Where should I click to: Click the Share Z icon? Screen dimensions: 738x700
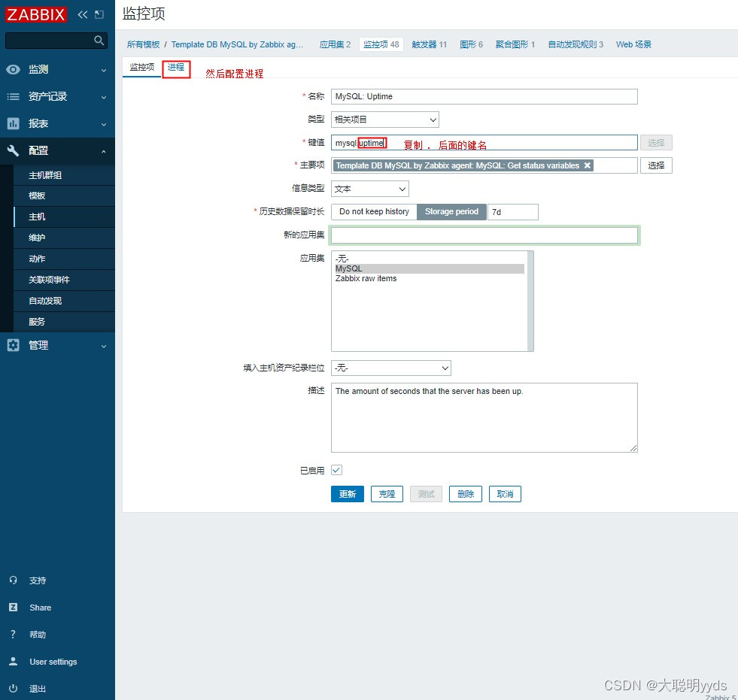pos(14,608)
